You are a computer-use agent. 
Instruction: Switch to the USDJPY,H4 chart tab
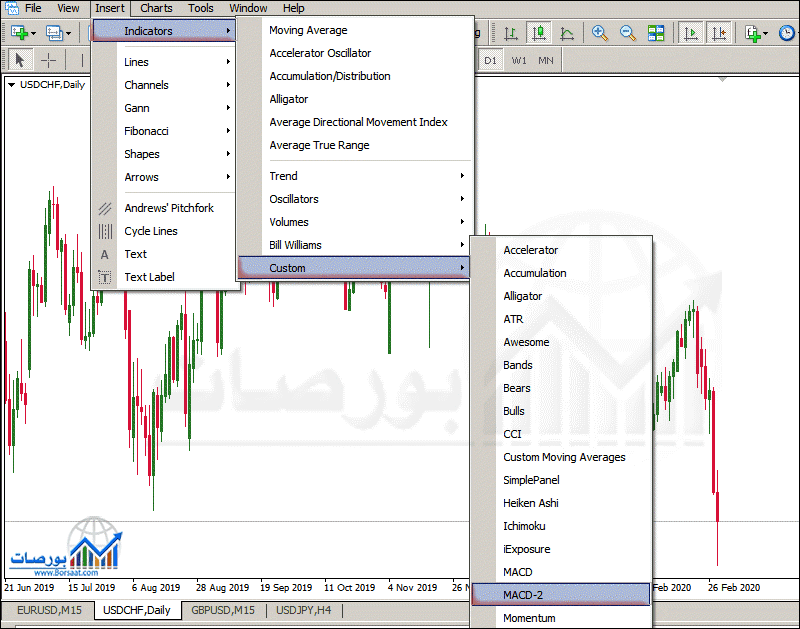click(304, 610)
